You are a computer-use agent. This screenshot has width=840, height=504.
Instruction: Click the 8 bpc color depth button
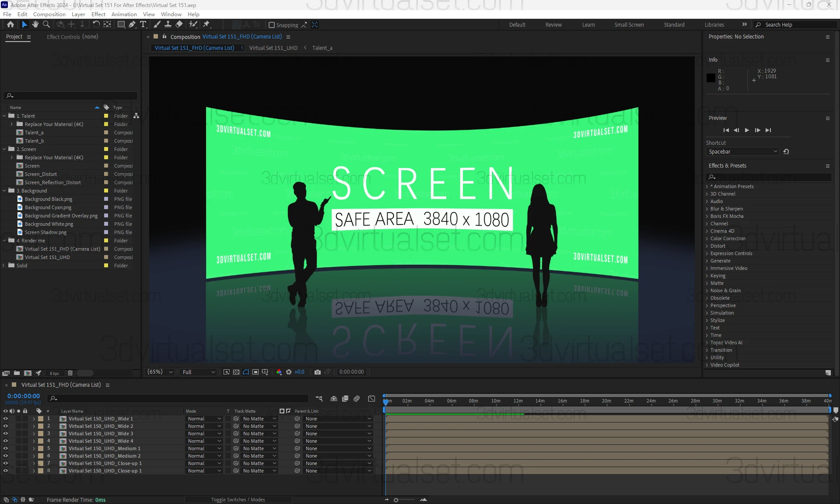click(54, 374)
